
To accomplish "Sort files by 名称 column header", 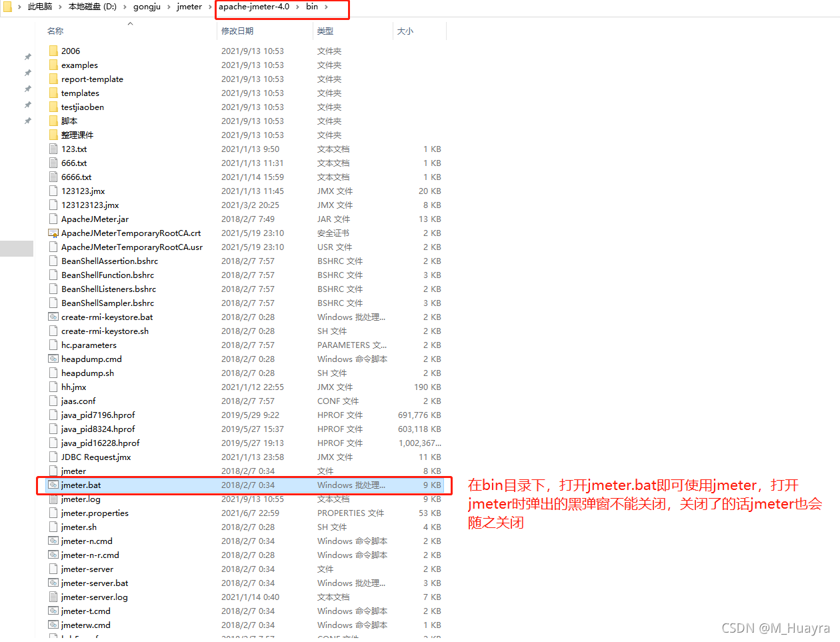I will [x=55, y=31].
